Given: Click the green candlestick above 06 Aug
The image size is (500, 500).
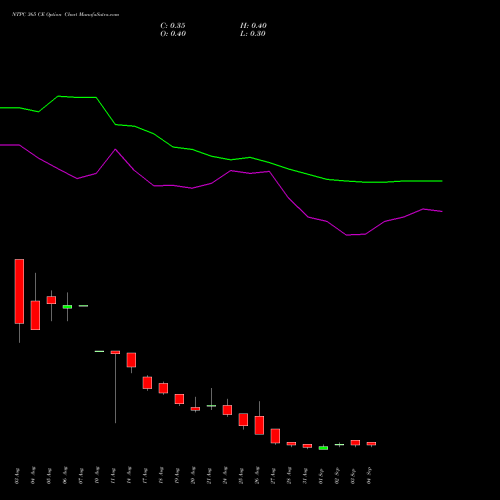Looking at the screenshot, I should [x=67, y=307].
